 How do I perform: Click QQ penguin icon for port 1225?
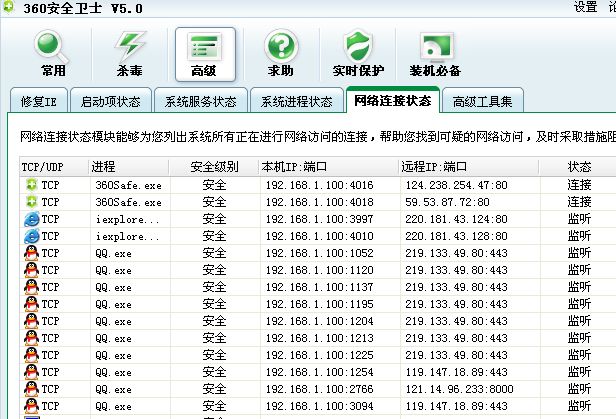pyautogui.click(x=31, y=355)
